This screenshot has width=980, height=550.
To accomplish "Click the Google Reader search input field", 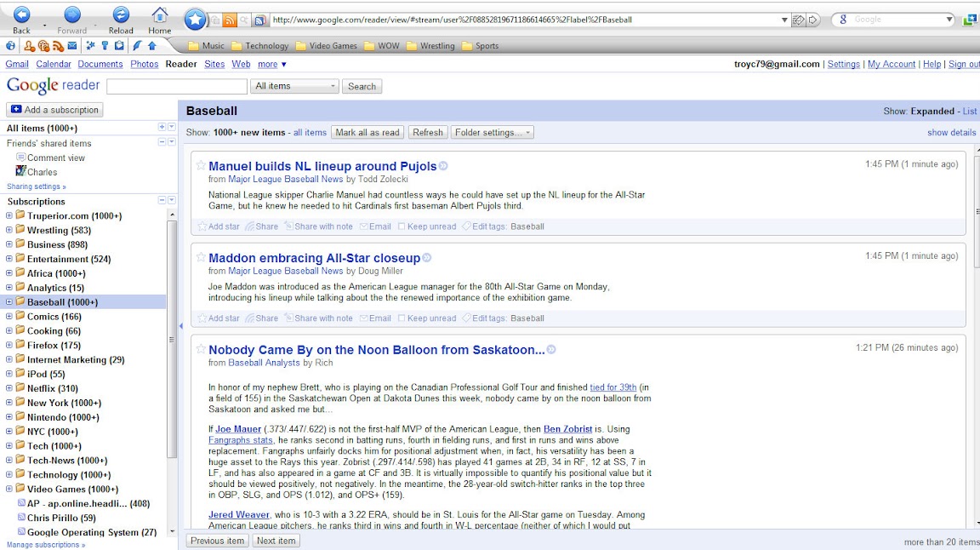I will pyautogui.click(x=177, y=86).
